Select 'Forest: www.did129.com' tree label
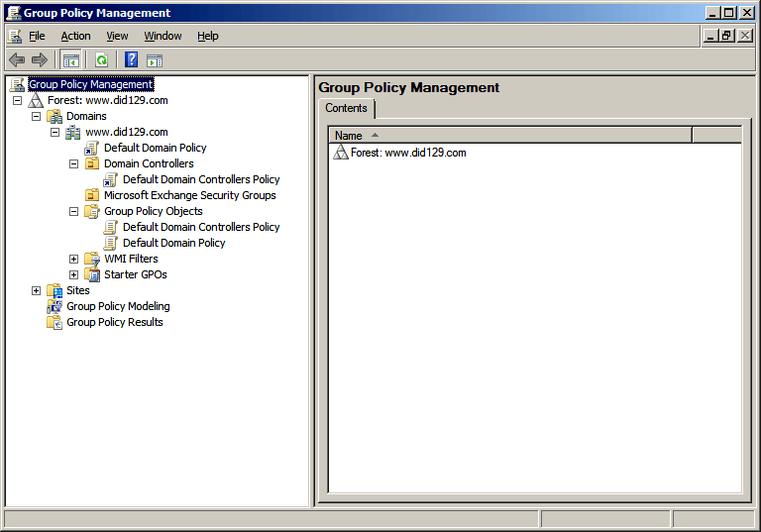The image size is (761, 532). 108,100
